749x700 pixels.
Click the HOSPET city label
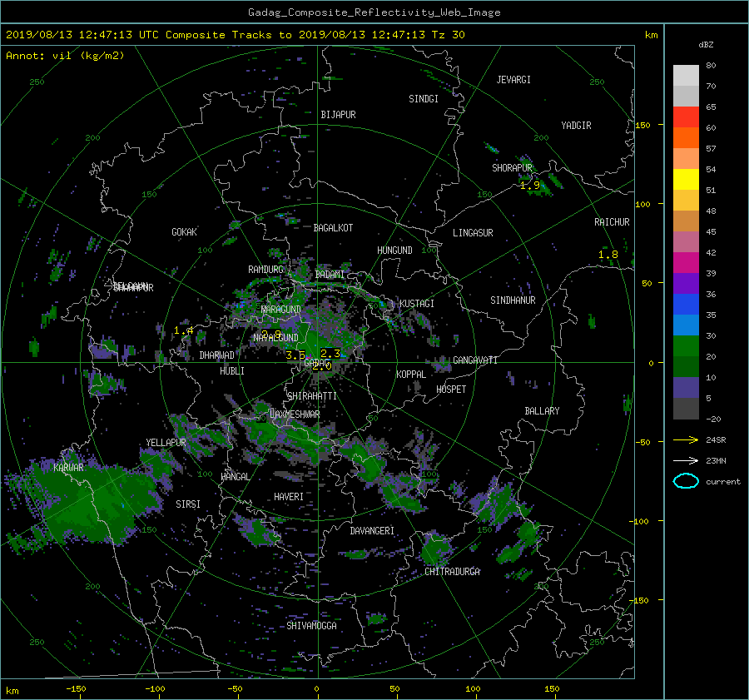[x=451, y=390]
